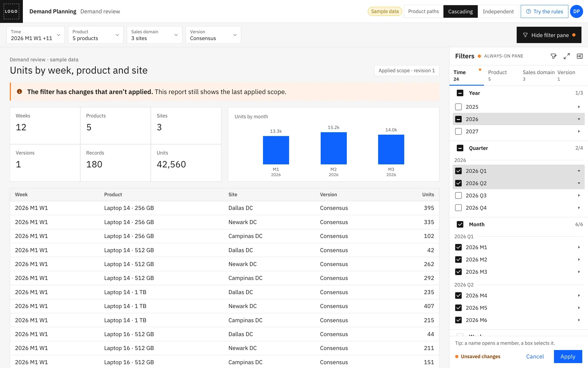This screenshot has width=588, height=368.
Task: Open the Time filter dropdown
Action: click(x=36, y=35)
